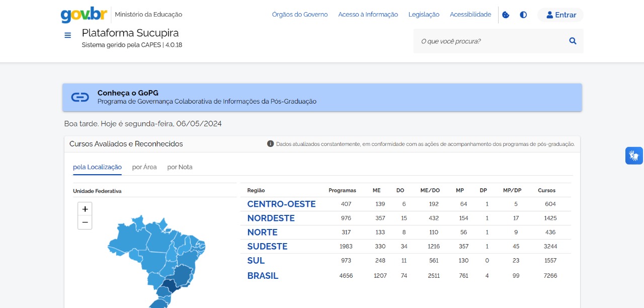
Task: Open the NORDESTE region link
Action: (271, 218)
